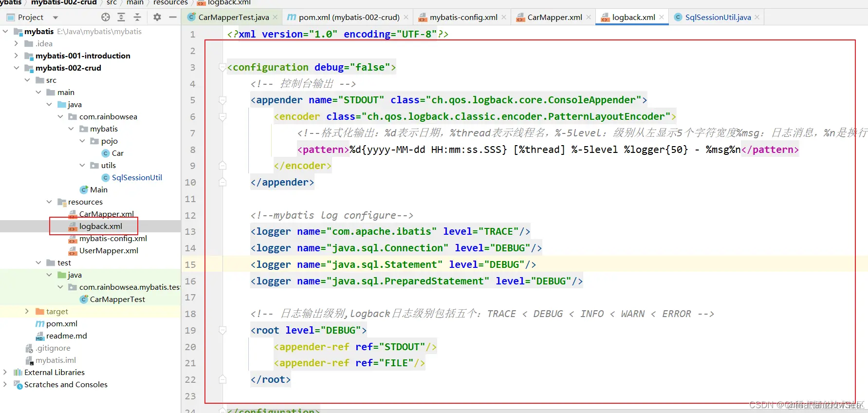Select CarMapperTest in test tree
The height and width of the screenshot is (413, 868).
[117, 299]
